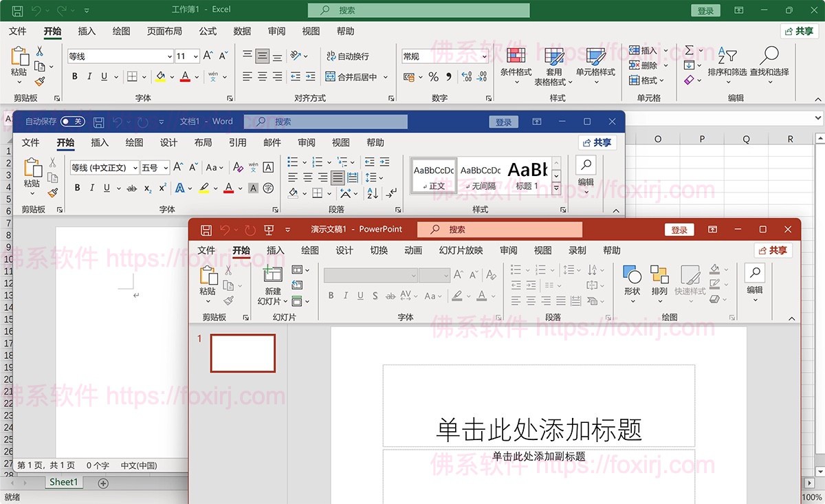Apply percent style in Excel's number group
The image size is (825, 504).
(x=432, y=76)
